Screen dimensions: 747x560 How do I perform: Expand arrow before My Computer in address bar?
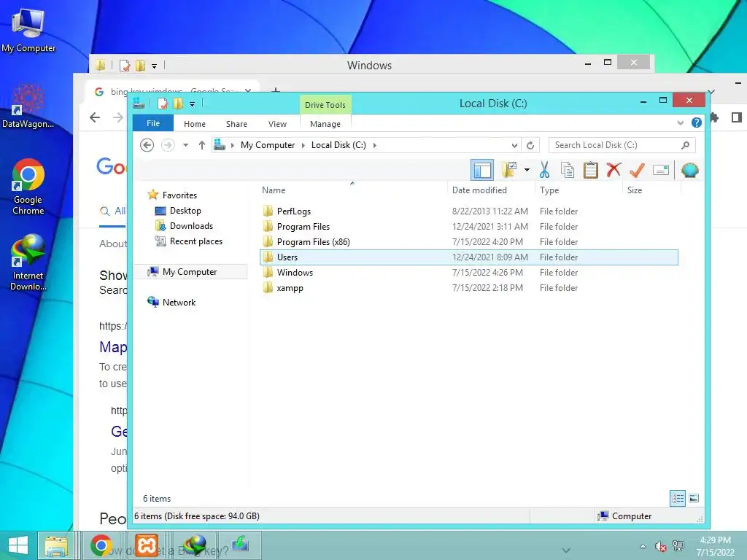coord(233,145)
